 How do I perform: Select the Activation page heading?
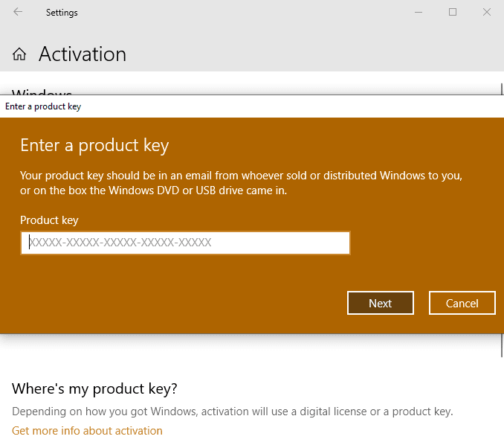coord(83,54)
